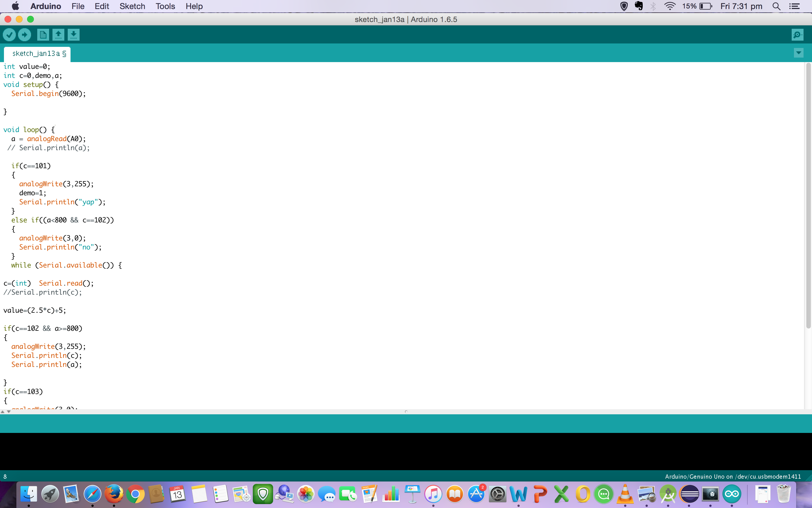This screenshot has height=508, width=812.
Task: Click the line 'value=(2.5*c)+5;'
Action: (x=35, y=310)
